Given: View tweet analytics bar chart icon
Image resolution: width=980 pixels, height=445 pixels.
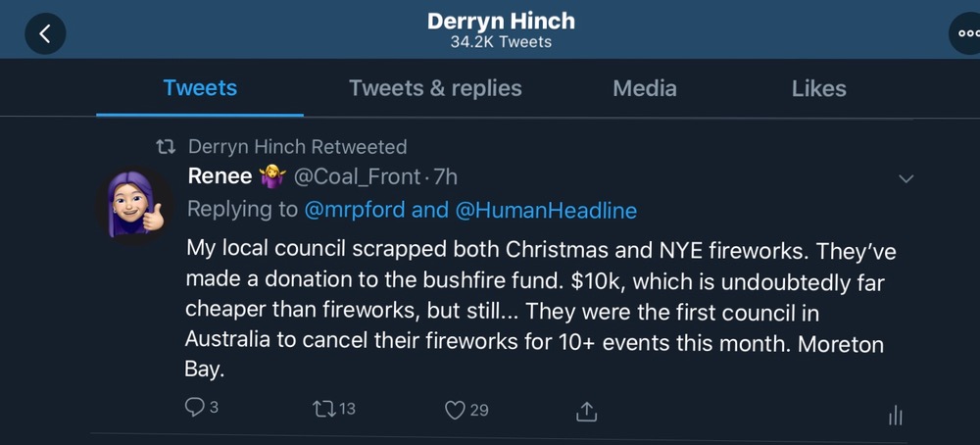Looking at the screenshot, I should (x=894, y=416).
